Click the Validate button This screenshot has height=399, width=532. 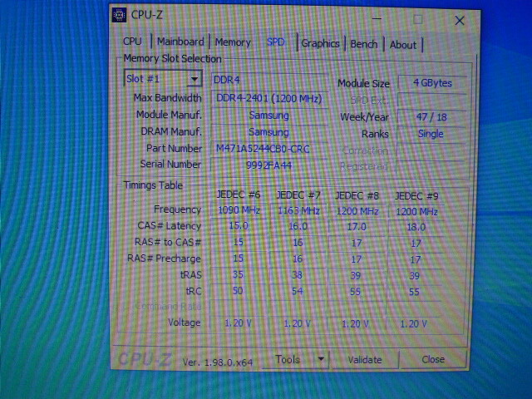pyautogui.click(x=365, y=360)
